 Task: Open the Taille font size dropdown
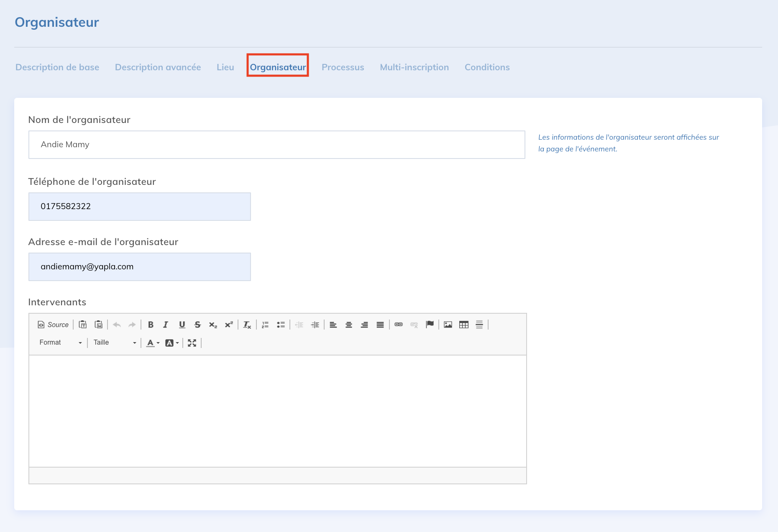[115, 343]
